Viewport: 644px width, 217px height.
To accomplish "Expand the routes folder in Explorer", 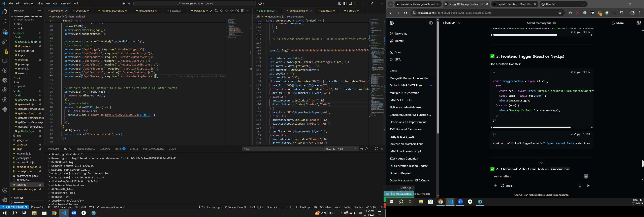I will coord(27,33).
